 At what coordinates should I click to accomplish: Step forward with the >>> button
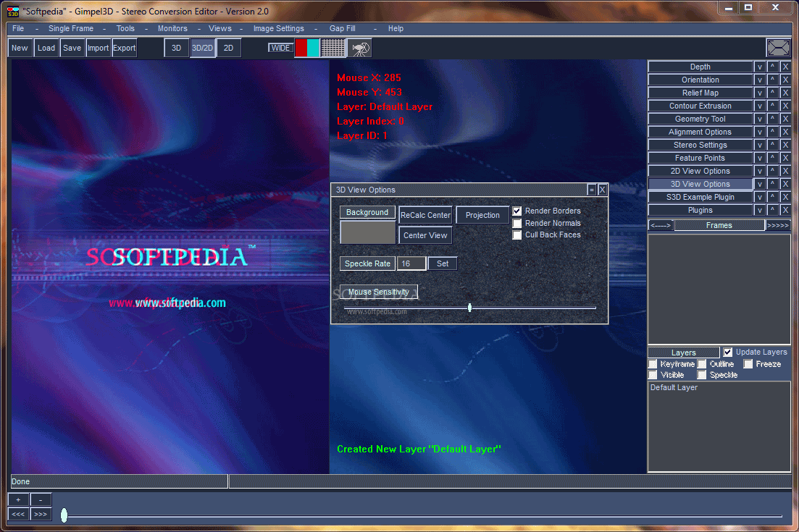(41, 514)
